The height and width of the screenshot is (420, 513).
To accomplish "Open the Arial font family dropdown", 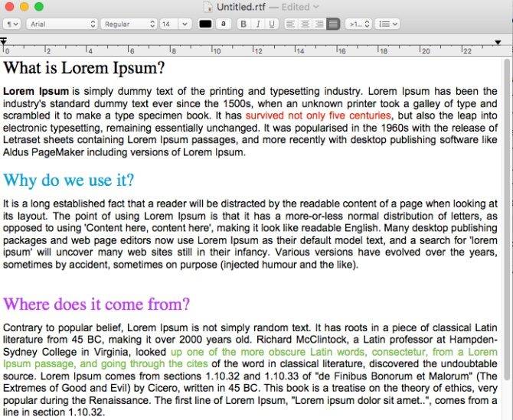I will [62, 24].
